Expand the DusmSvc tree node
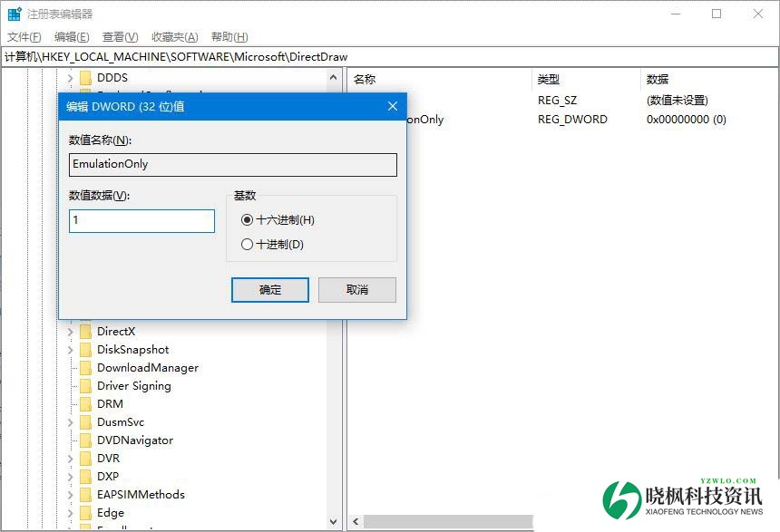This screenshot has width=780, height=532. [x=70, y=422]
